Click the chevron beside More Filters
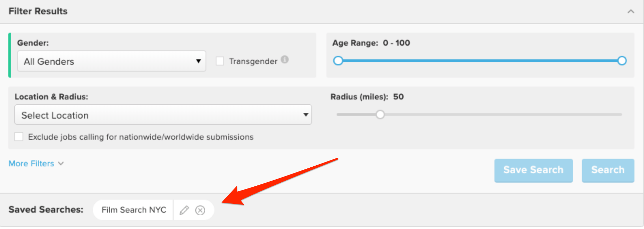The image size is (644, 229). pyautogui.click(x=61, y=164)
